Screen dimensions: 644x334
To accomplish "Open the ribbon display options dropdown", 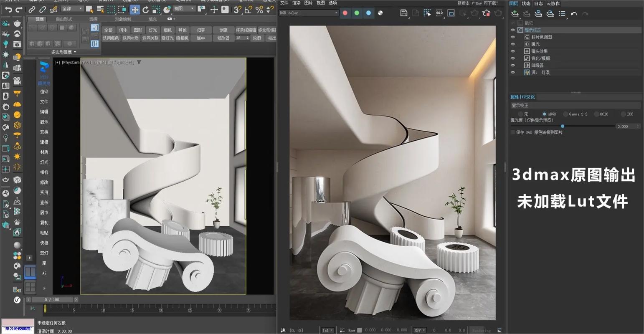I will pyautogui.click(x=171, y=19).
